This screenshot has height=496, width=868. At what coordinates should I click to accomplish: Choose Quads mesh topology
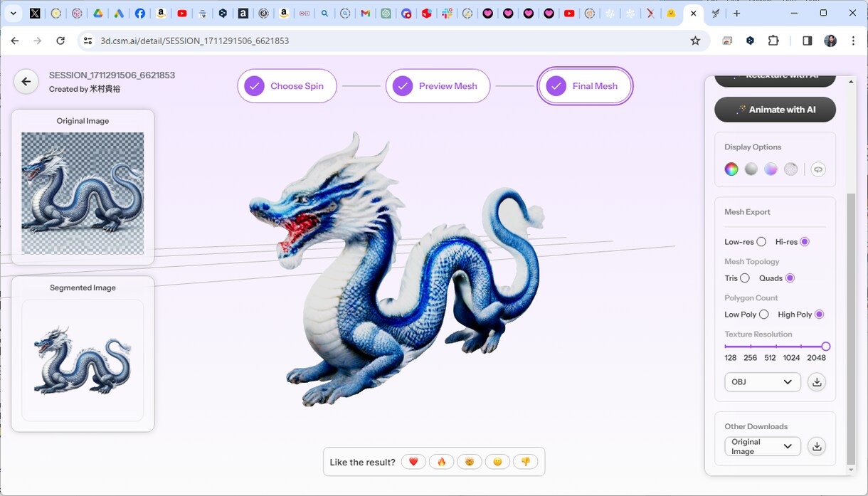click(x=790, y=278)
